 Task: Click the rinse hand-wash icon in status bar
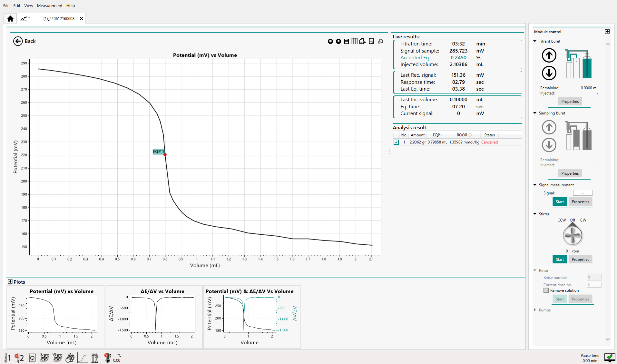click(70, 358)
